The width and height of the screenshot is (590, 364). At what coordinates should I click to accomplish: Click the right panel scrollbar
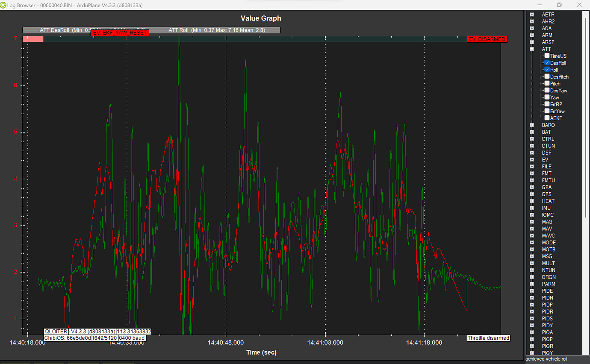pyautogui.click(x=587, y=171)
